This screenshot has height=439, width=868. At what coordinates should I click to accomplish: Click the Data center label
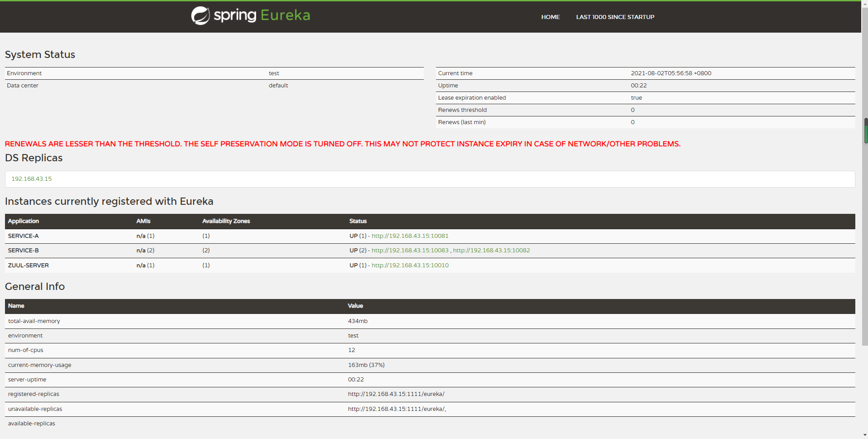pos(23,86)
